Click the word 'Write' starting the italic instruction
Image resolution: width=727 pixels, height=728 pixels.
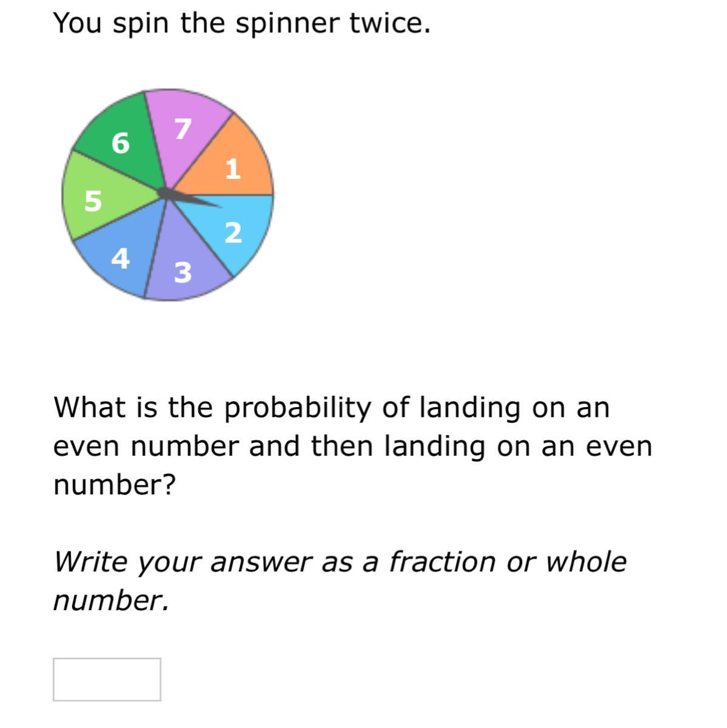pyautogui.click(x=91, y=562)
